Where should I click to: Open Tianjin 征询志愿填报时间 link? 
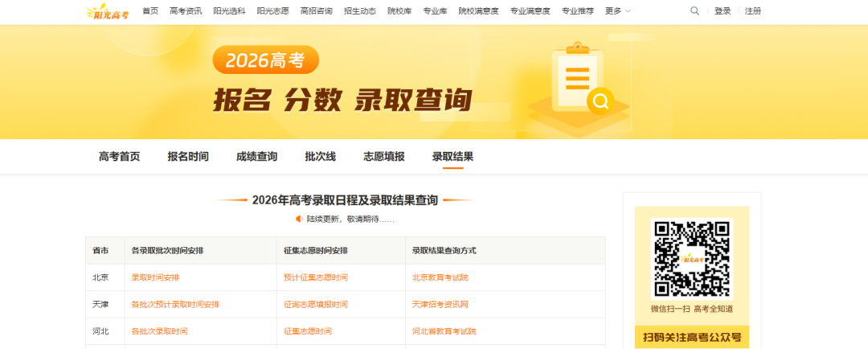[316, 305]
